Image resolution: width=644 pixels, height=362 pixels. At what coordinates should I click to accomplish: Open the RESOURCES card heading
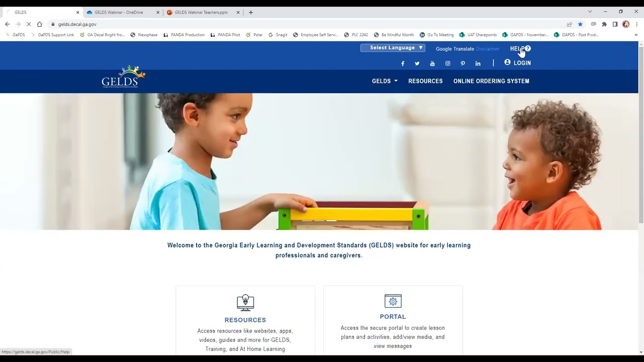click(245, 320)
